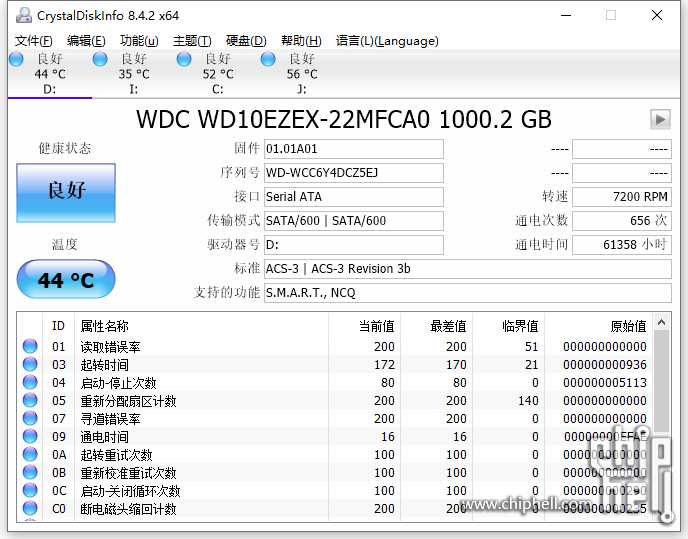This screenshot has width=688, height=539.
Task: Click status orb for attribute 09 通电时间
Action: coord(30,436)
